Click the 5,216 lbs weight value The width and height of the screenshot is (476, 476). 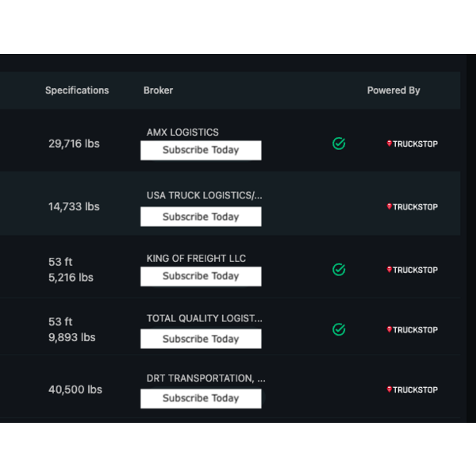coord(71,278)
